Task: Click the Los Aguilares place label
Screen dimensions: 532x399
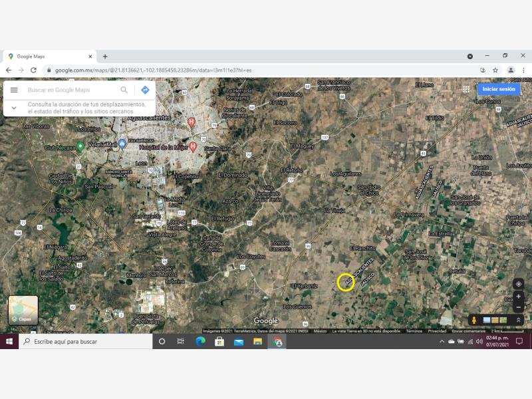Action: pos(345,174)
